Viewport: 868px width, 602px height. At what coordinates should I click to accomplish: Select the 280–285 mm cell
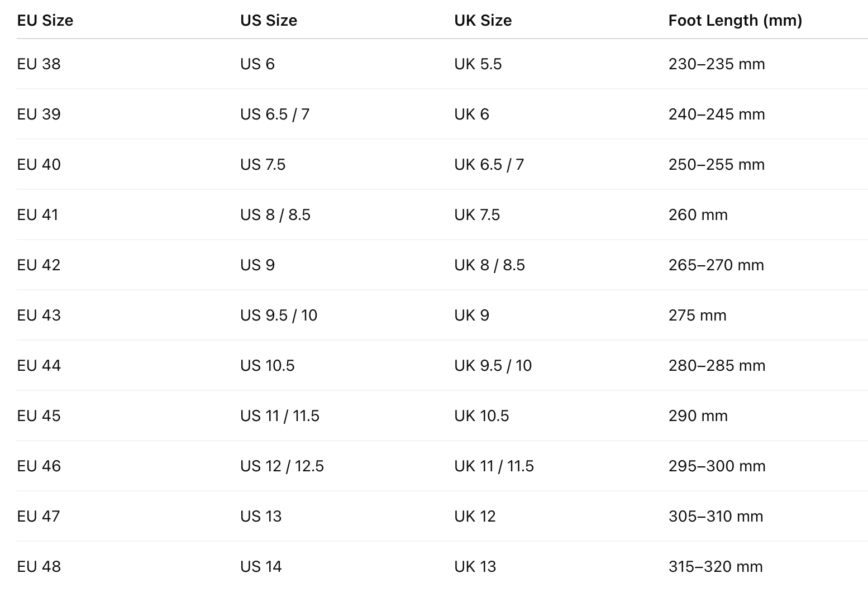(717, 366)
